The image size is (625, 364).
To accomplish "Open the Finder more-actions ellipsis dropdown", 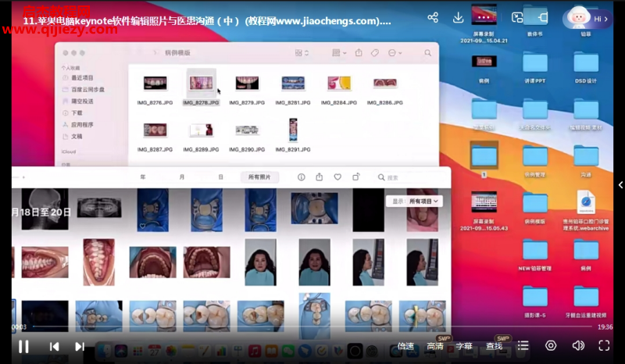I will tap(395, 52).
